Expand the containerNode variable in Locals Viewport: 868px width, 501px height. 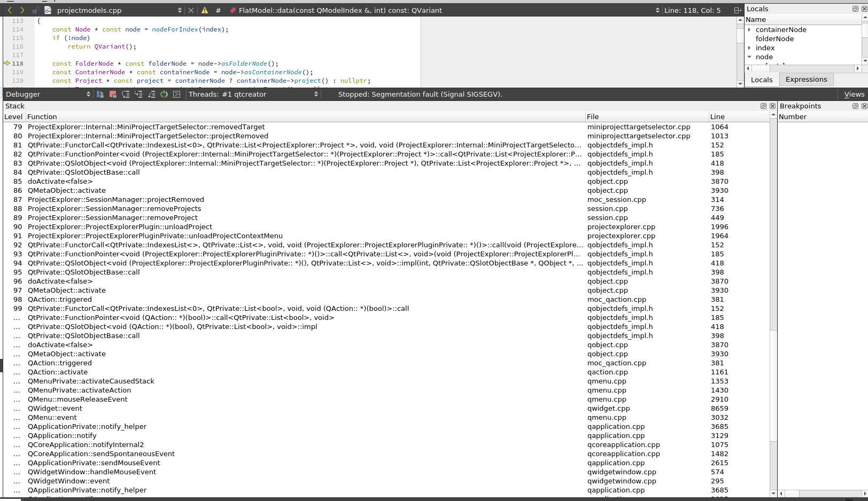tap(749, 30)
